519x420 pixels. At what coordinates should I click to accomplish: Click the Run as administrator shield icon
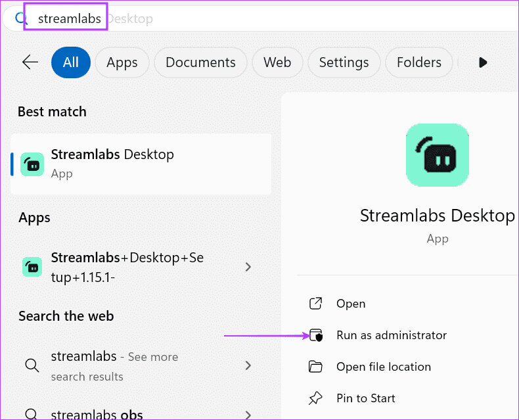tap(316, 335)
